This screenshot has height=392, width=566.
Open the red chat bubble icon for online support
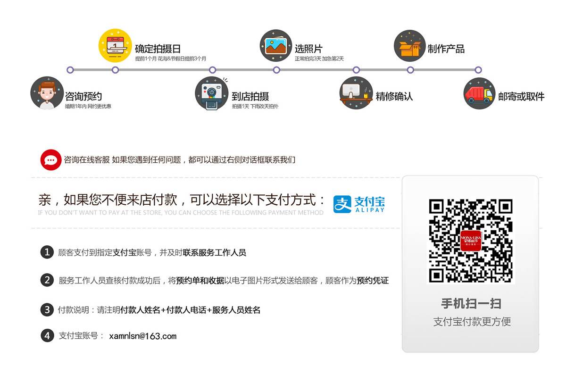(x=51, y=160)
